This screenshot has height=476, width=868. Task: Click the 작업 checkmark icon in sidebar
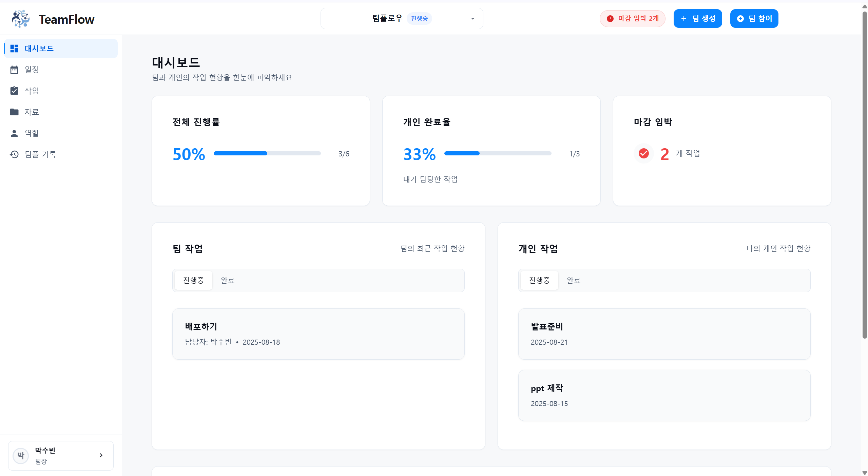click(x=14, y=91)
